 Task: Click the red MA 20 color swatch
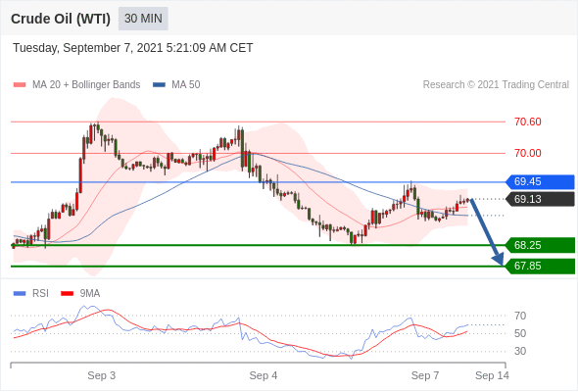click(x=20, y=85)
